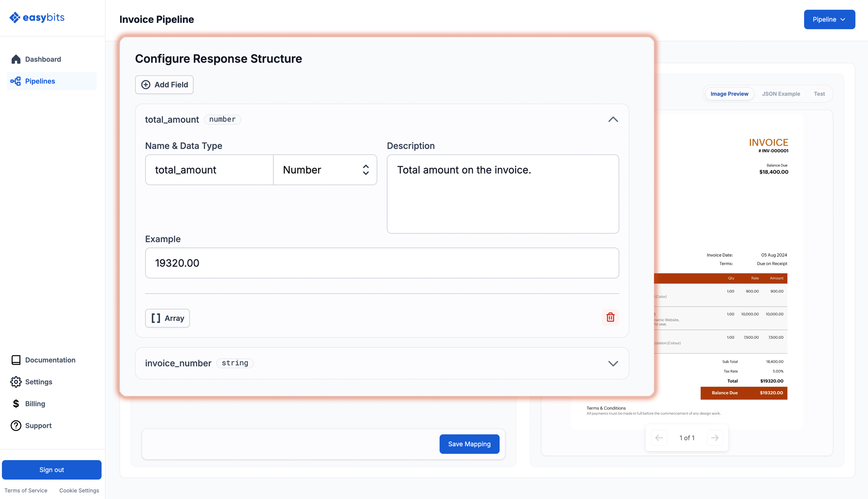The height and width of the screenshot is (499, 868).
Task: Toggle Array mode for total_amount
Action: pyautogui.click(x=167, y=318)
